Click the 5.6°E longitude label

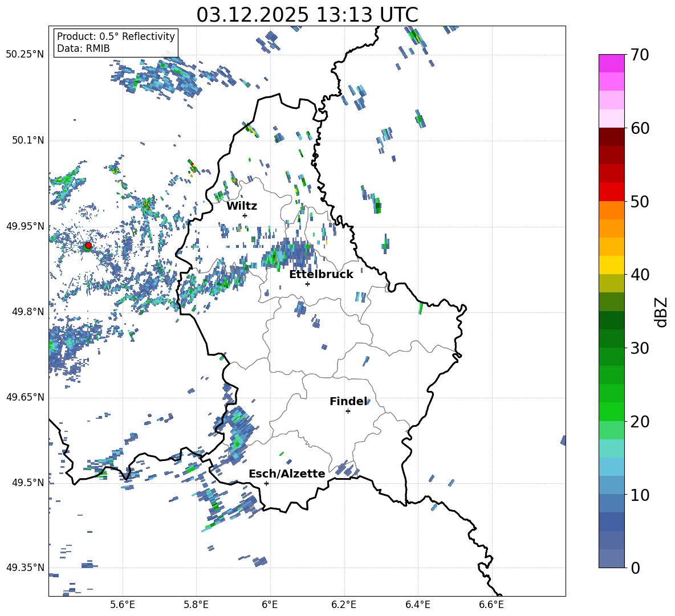(123, 605)
